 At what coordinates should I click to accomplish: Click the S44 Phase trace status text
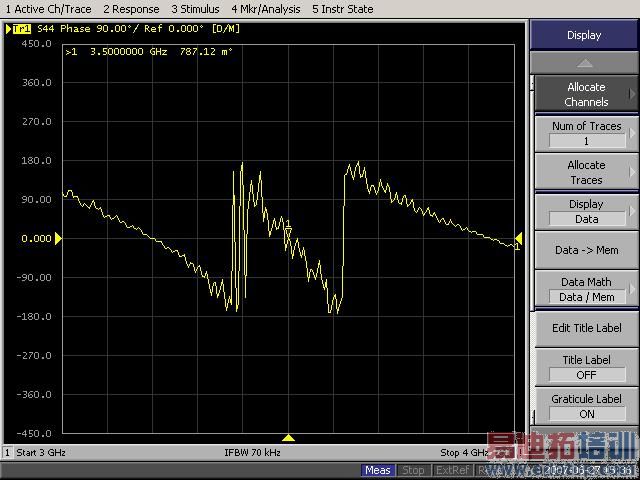139,29
